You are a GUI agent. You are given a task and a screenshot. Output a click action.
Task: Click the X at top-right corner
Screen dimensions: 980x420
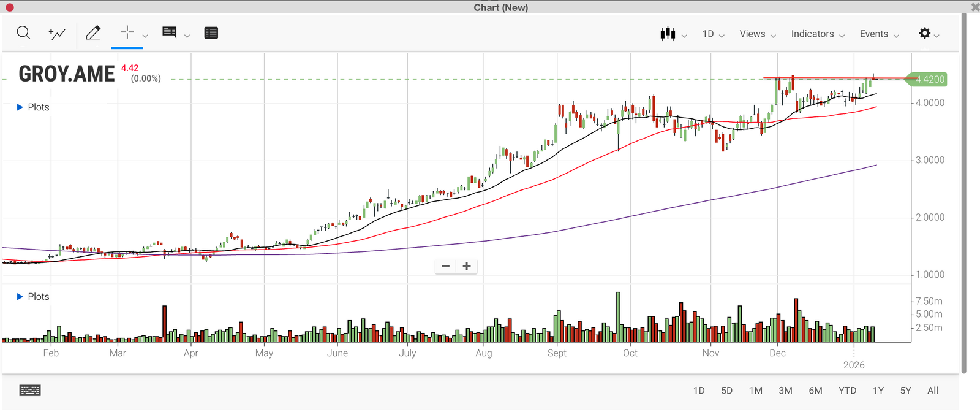[x=974, y=7]
